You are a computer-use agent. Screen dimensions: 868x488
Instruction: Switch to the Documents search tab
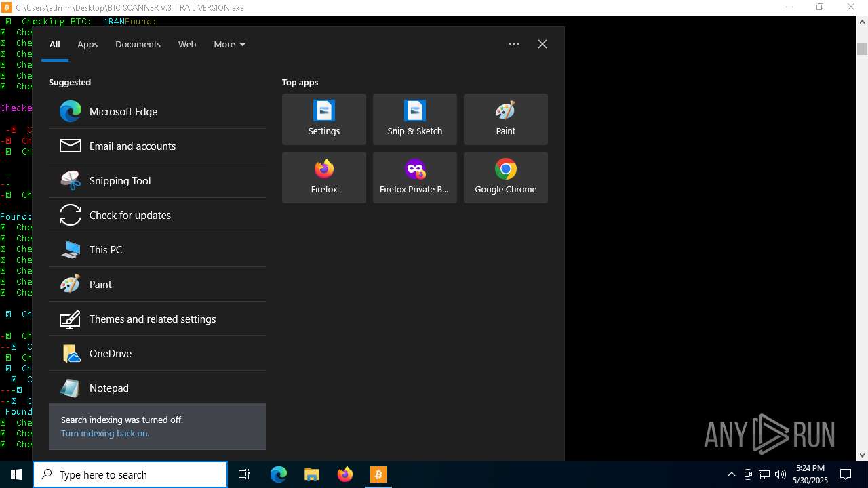pyautogui.click(x=138, y=44)
